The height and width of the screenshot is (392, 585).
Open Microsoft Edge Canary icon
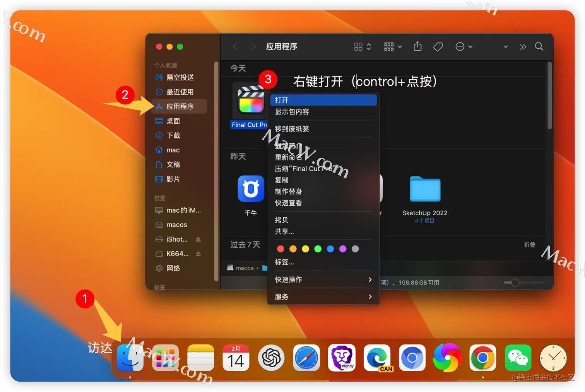tap(377, 358)
